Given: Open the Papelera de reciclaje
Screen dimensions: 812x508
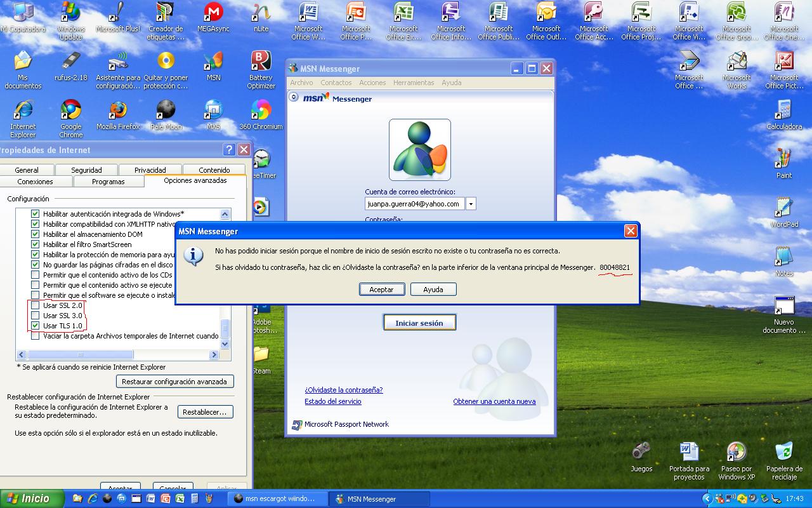Looking at the screenshot, I should (x=784, y=461).
